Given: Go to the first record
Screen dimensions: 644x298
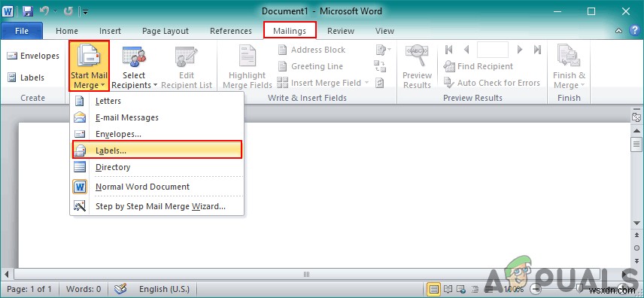Looking at the screenshot, I should [x=449, y=50].
